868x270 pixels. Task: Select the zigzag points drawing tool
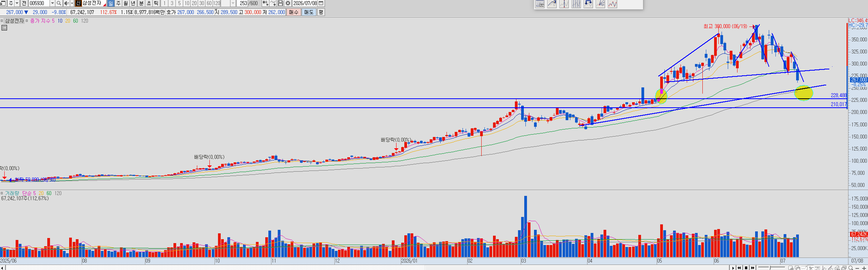pos(613,4)
